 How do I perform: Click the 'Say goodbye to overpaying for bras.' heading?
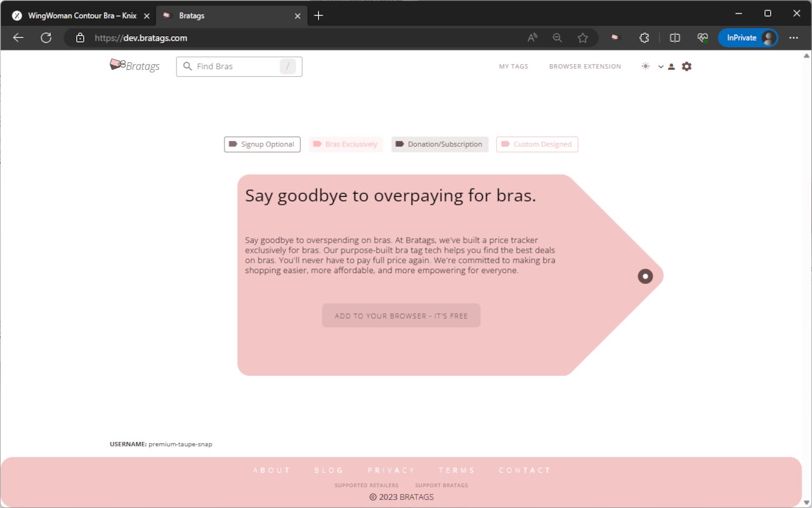click(391, 196)
